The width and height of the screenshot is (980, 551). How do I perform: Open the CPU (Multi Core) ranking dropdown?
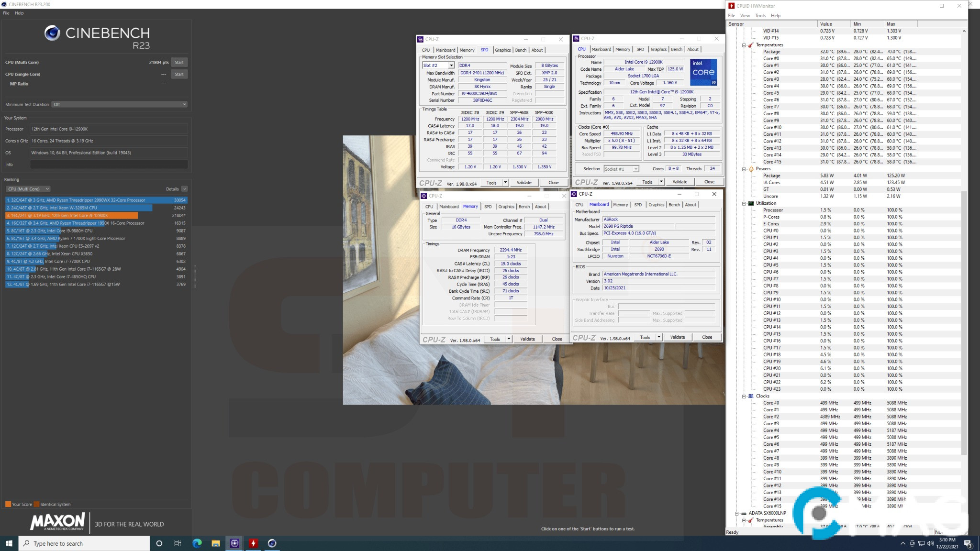(29, 189)
